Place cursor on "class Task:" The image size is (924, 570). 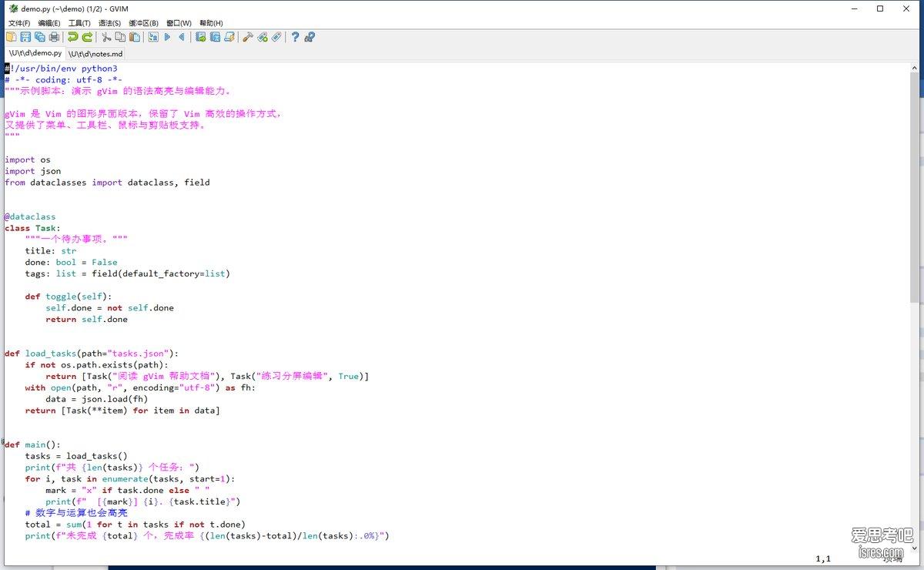(32, 228)
